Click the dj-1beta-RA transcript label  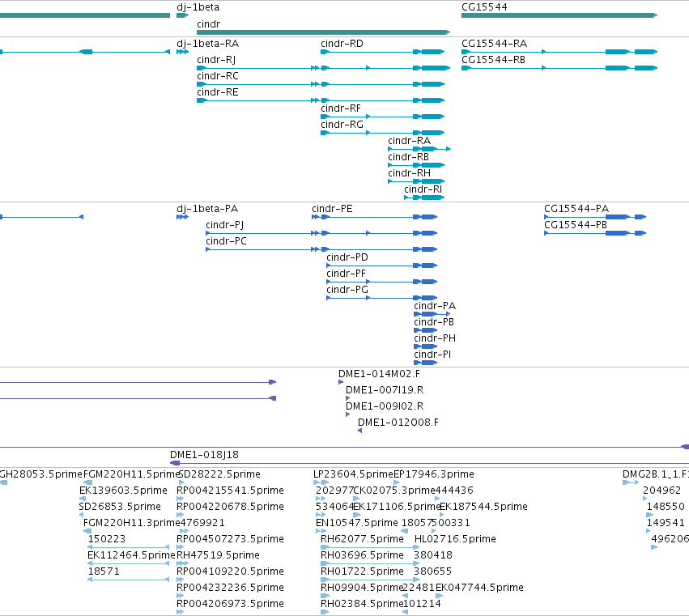[x=208, y=44]
